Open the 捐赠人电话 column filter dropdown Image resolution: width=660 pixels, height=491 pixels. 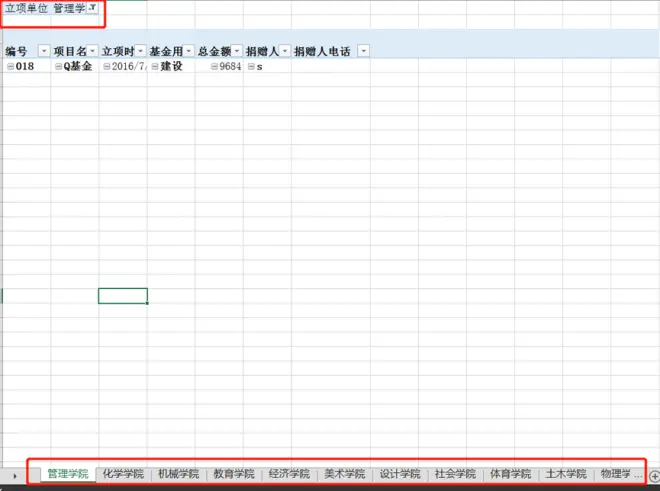tap(364, 51)
